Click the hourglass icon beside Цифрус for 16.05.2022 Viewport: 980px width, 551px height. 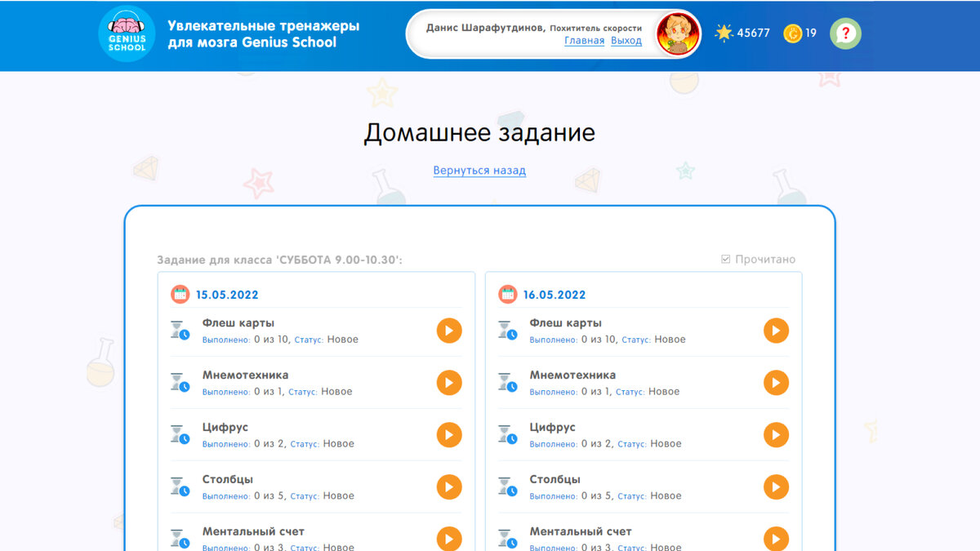[507, 433]
